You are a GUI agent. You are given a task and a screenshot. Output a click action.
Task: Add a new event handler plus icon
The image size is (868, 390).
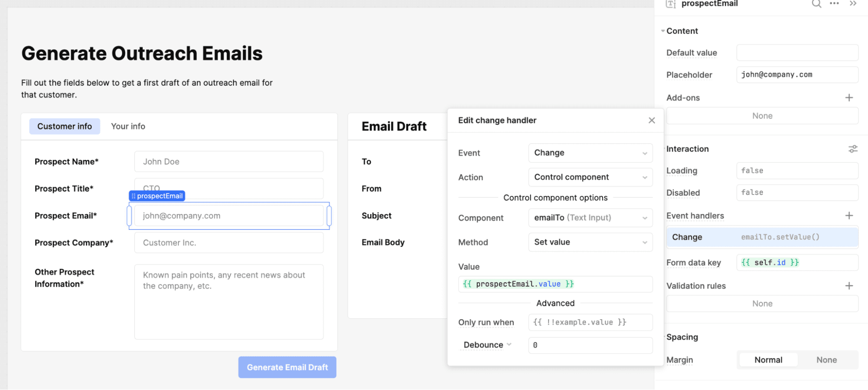849,216
